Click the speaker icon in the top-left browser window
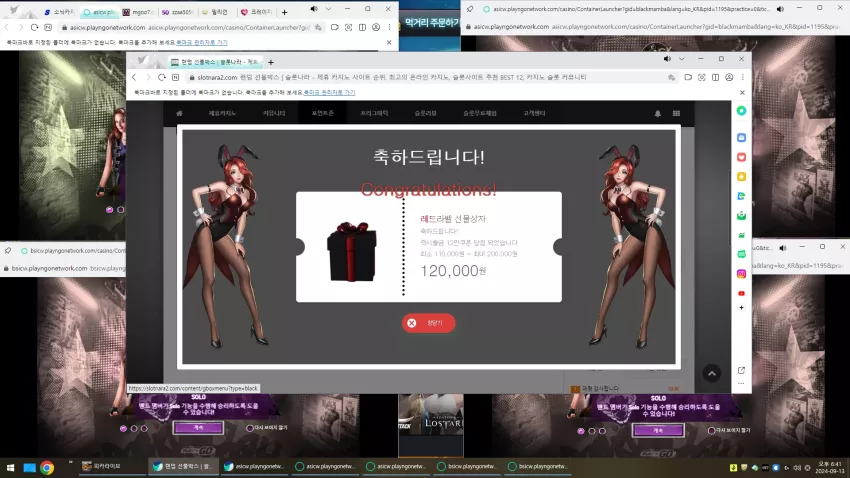Image resolution: width=850 pixels, height=478 pixels. click(314, 9)
